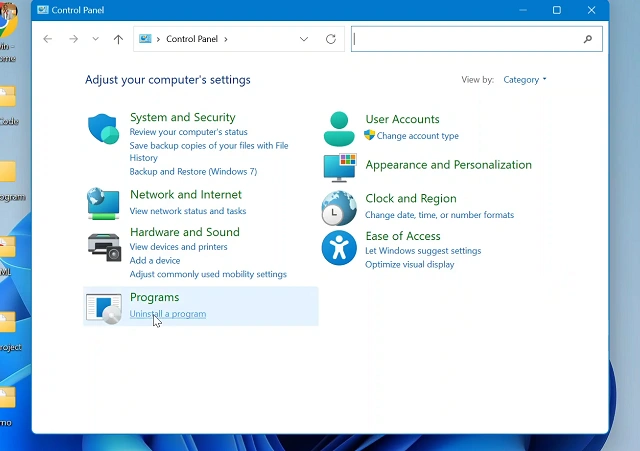Open the Clock and Region globe icon
This screenshot has height=451, width=640.
pos(339,208)
